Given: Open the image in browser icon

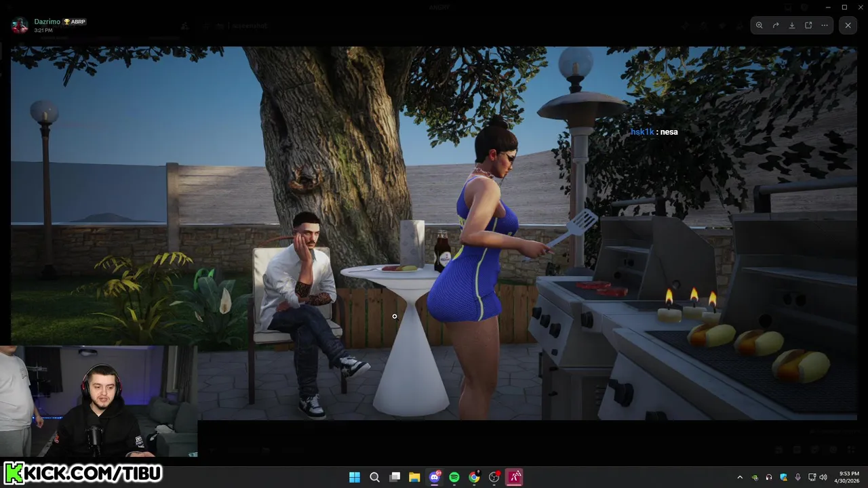Looking at the screenshot, I should [x=808, y=25].
